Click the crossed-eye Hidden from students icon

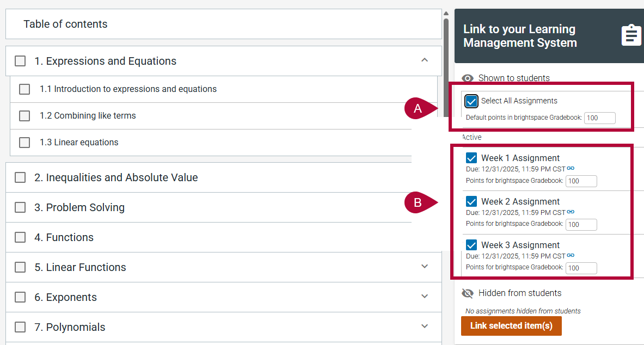[468, 293]
